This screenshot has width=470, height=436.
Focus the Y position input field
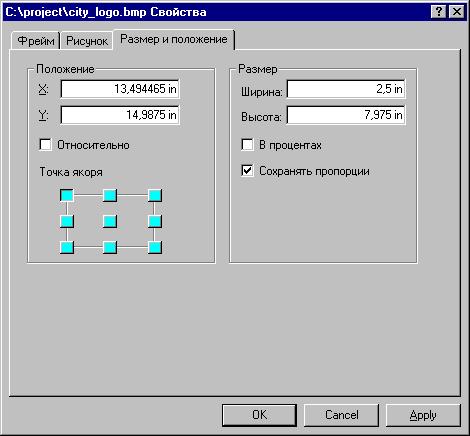click(x=120, y=115)
